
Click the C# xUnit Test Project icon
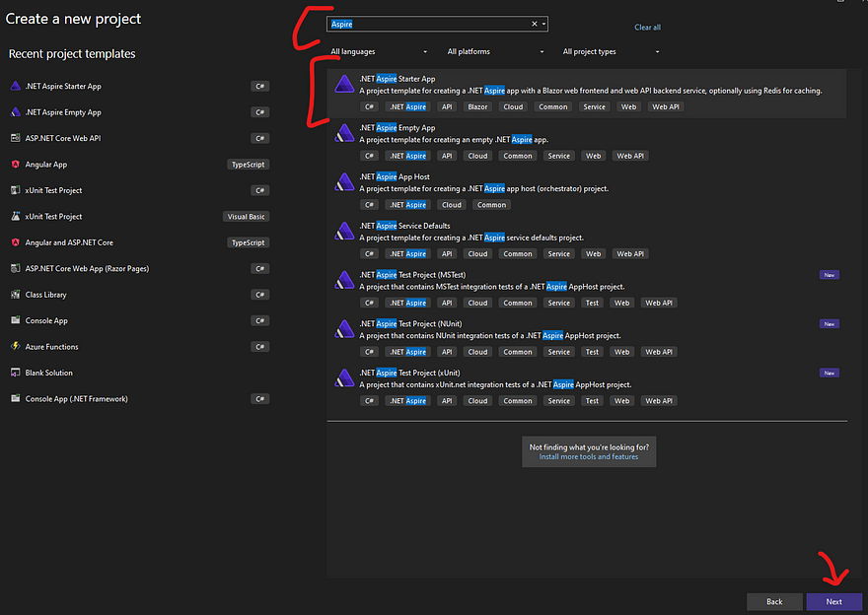pos(16,190)
